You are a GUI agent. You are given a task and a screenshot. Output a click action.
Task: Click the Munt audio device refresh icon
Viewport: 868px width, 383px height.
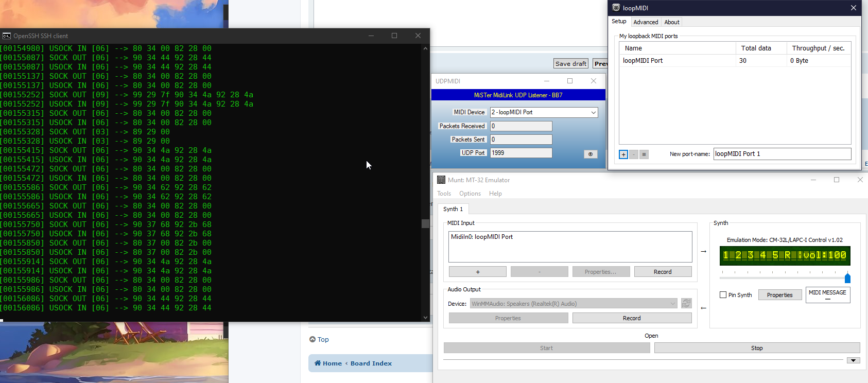point(686,303)
